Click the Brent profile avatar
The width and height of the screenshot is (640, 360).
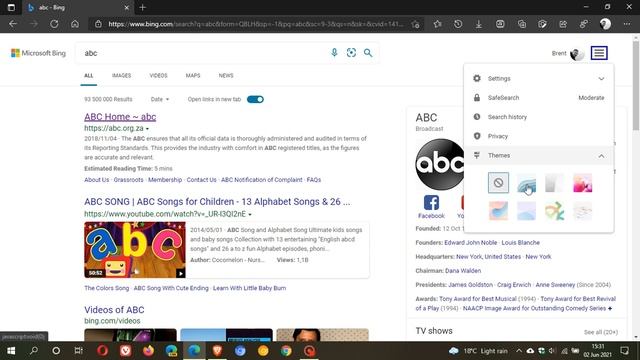click(x=577, y=53)
